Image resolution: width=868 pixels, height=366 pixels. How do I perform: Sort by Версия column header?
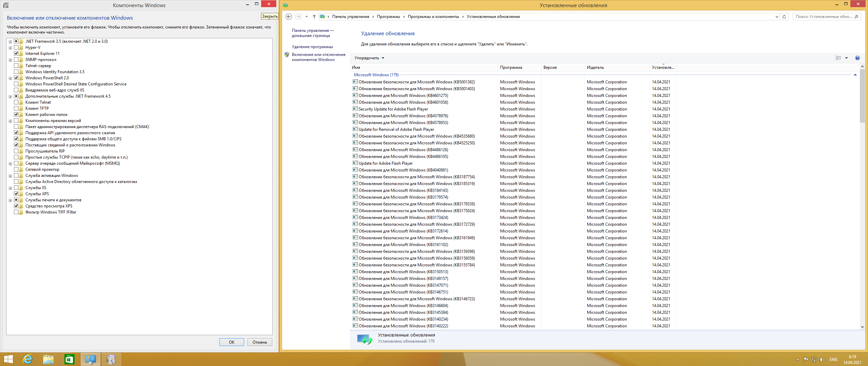coord(563,67)
